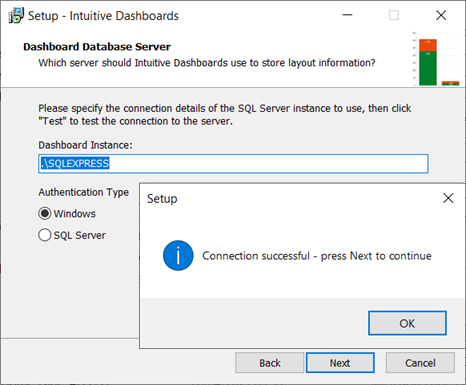Click the bar chart logo image
The image size is (466, 385).
click(436, 59)
